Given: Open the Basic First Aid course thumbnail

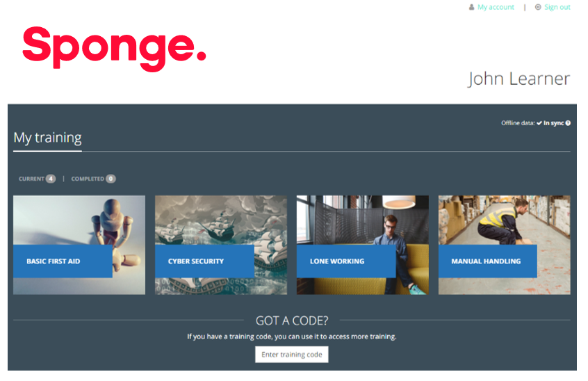Looking at the screenshot, I should (x=79, y=245).
